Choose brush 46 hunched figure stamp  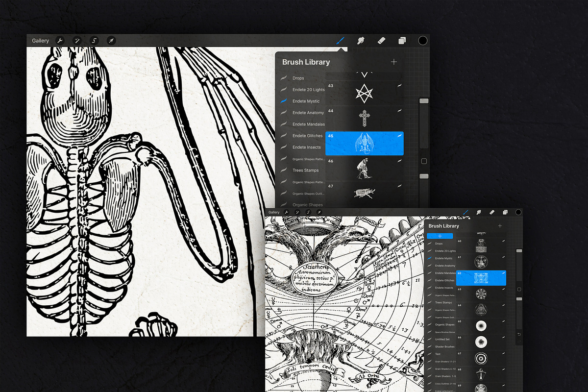point(365,168)
